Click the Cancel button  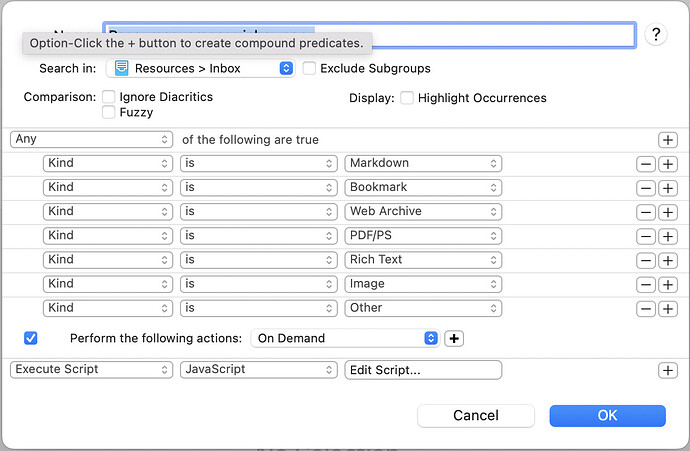click(476, 416)
